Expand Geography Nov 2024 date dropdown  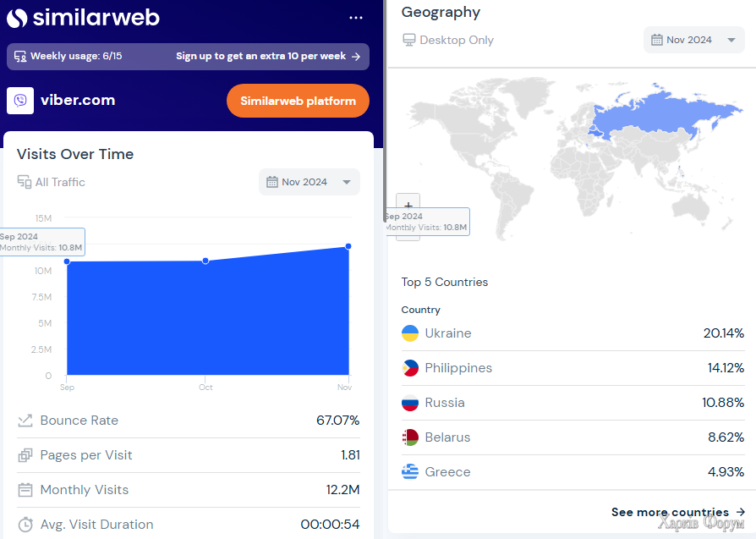693,40
